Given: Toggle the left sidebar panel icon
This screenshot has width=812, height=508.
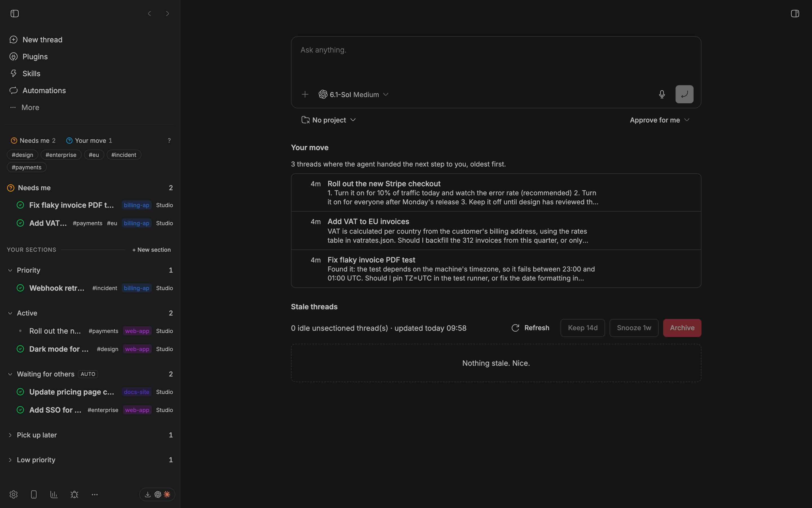Looking at the screenshot, I should [14, 14].
